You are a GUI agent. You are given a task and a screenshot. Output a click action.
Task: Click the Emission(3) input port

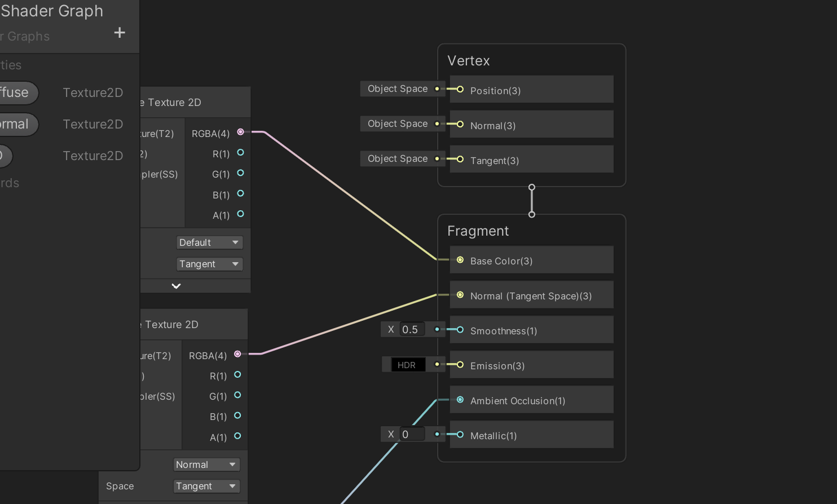click(x=460, y=365)
